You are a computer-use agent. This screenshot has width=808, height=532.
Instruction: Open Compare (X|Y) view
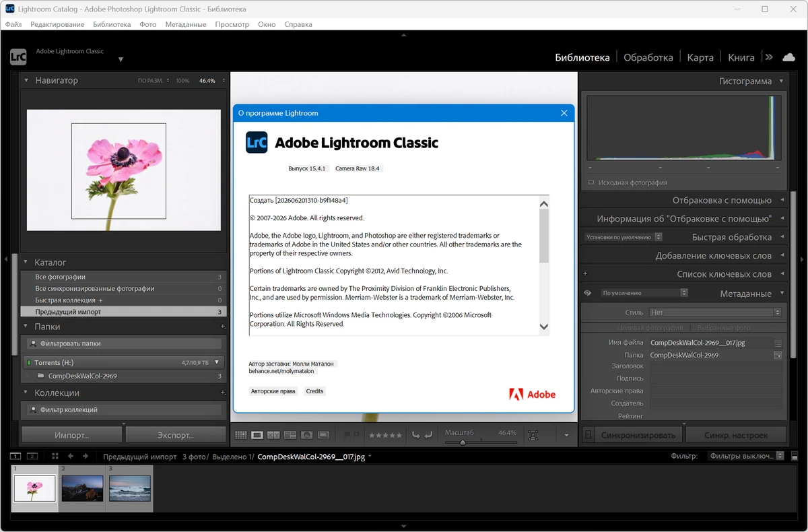(x=273, y=435)
